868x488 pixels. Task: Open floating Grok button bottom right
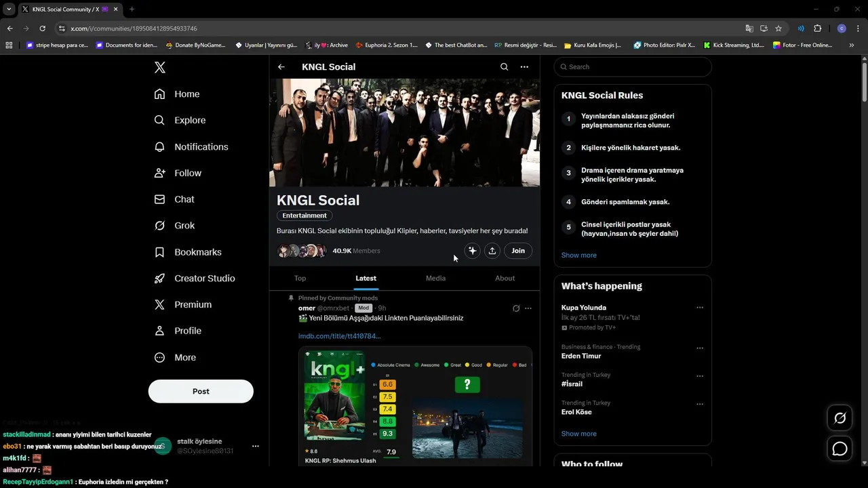tap(840, 418)
